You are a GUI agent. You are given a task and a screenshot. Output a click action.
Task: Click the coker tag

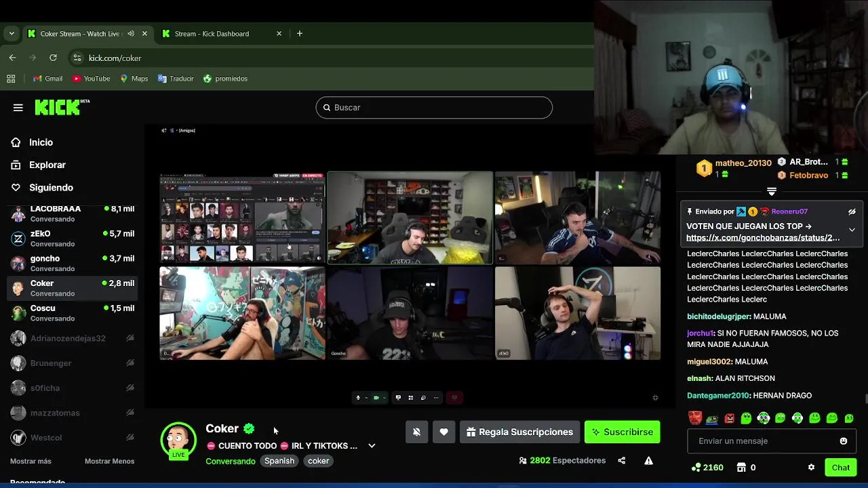(318, 461)
